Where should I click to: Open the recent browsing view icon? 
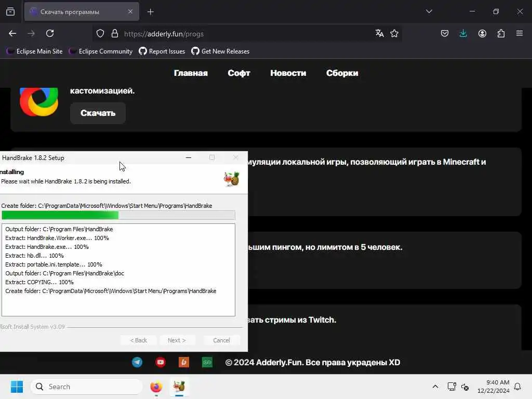pyautogui.click(x=10, y=11)
